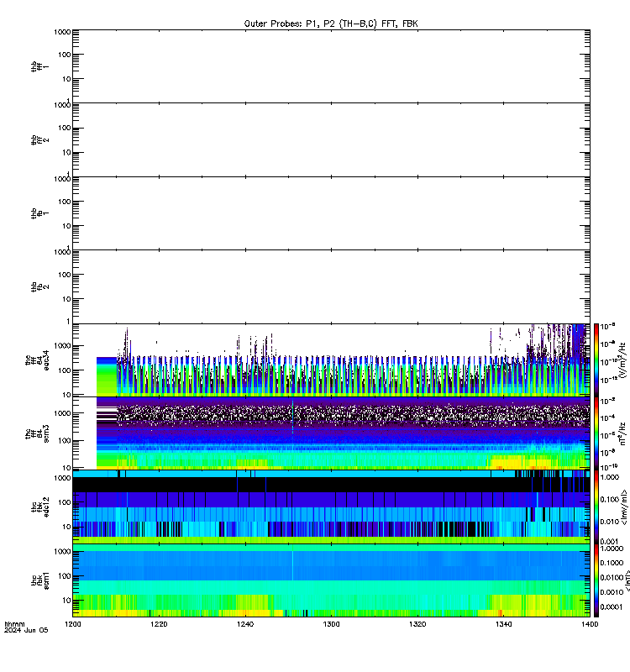The height and width of the screenshot is (672, 630).
Task: Click the edc12 filter bank color bar
Action: 596,507
